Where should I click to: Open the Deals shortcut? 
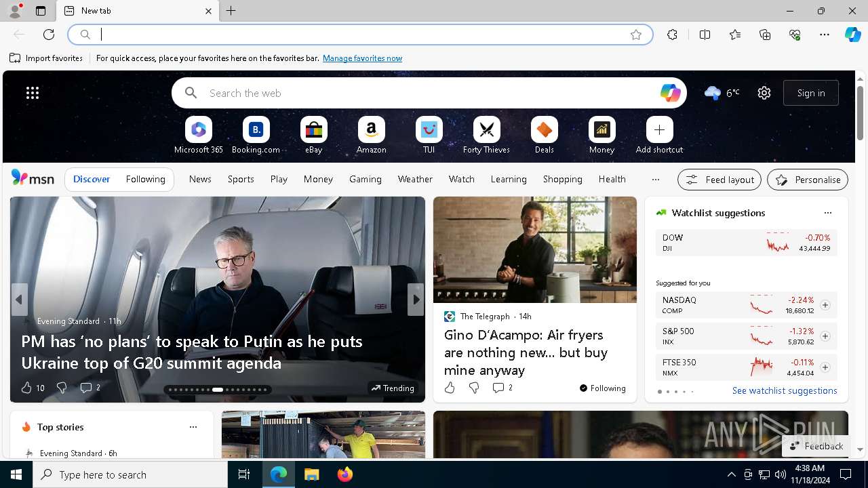tap(544, 135)
